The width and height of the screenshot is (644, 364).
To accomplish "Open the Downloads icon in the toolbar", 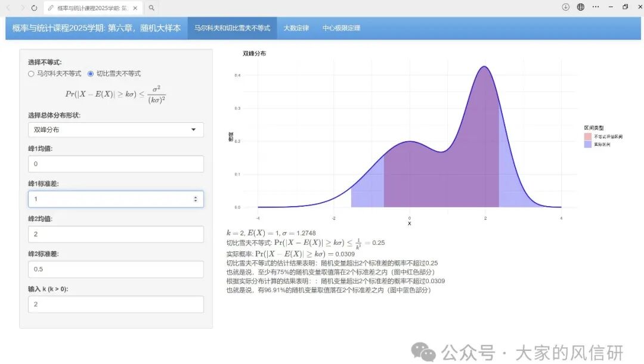I will (565, 6).
